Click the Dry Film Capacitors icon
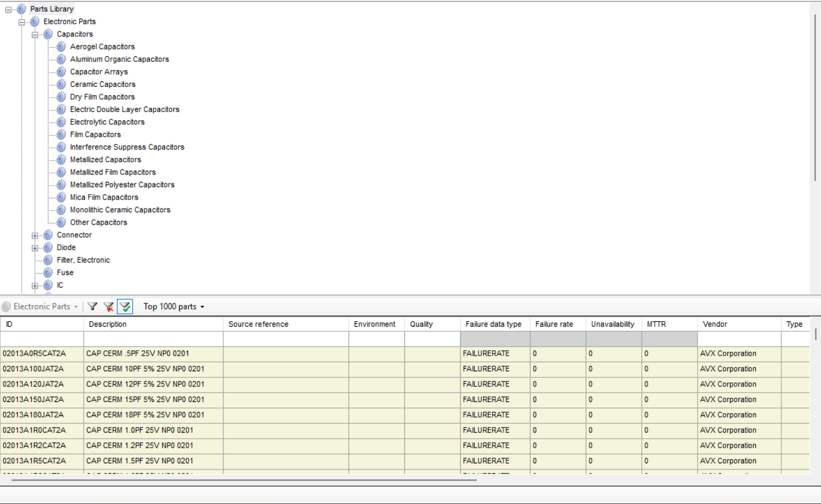This screenshot has height=504, width=821. click(x=61, y=97)
